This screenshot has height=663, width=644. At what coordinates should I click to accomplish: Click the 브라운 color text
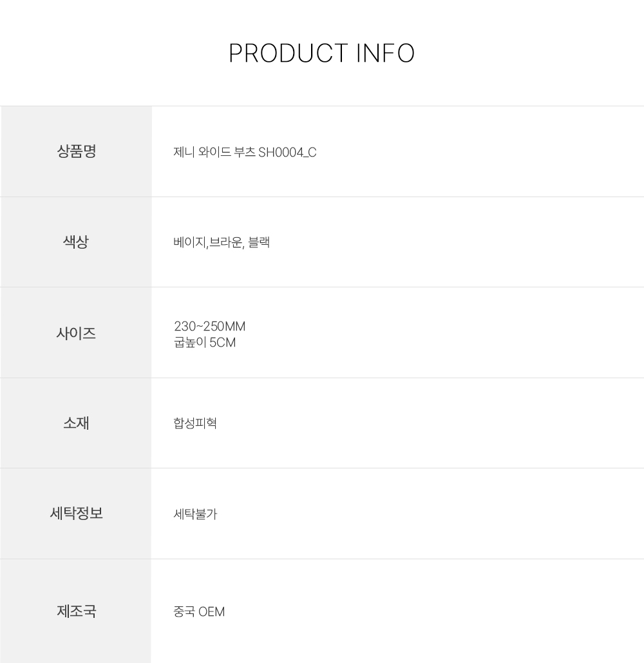(x=225, y=243)
